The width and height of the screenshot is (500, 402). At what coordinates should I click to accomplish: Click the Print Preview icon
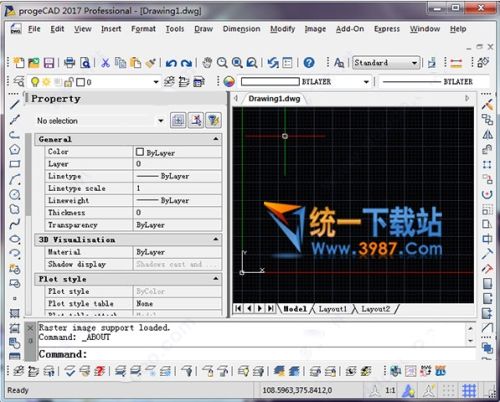coord(85,63)
